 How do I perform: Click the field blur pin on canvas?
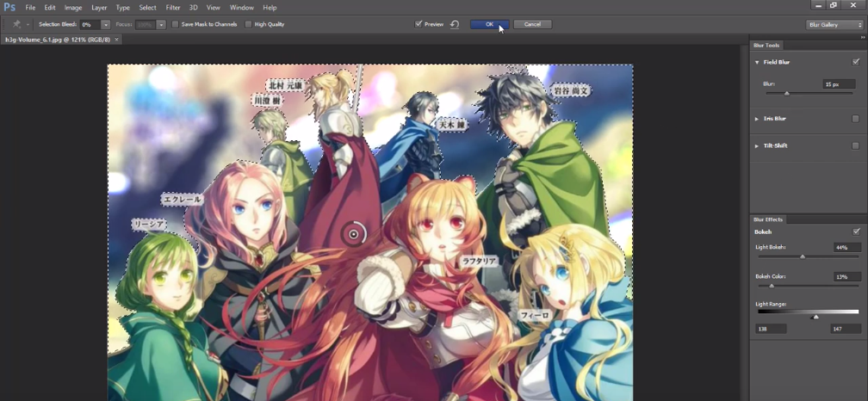click(353, 233)
